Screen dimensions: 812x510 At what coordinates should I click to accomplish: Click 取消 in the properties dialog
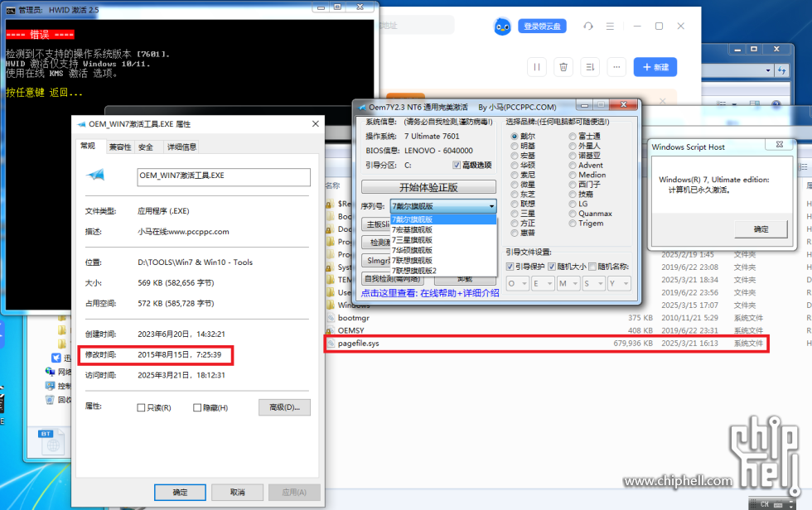coord(237,493)
